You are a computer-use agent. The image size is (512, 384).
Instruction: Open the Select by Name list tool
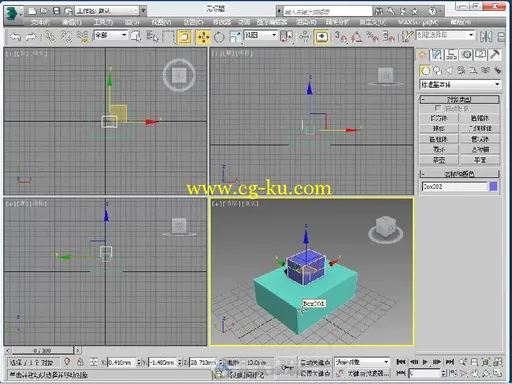[152, 37]
